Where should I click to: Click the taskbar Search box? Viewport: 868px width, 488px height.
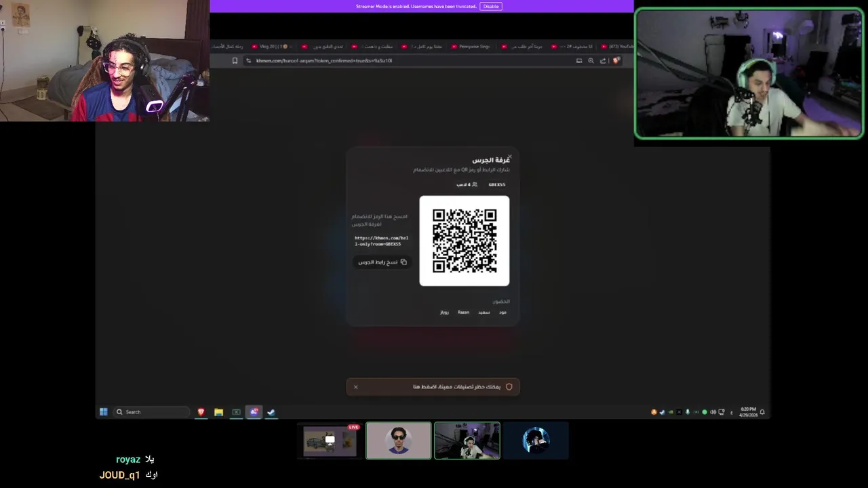point(152,412)
